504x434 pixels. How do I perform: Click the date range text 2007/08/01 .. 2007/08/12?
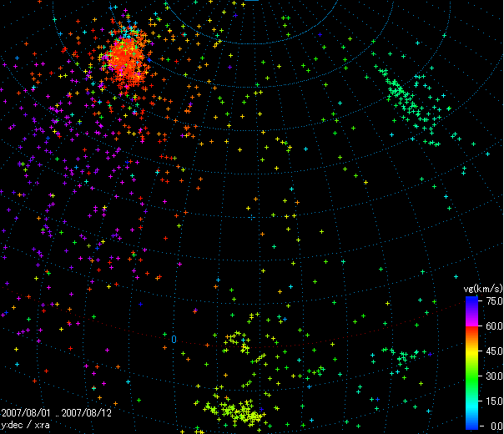tap(57, 413)
